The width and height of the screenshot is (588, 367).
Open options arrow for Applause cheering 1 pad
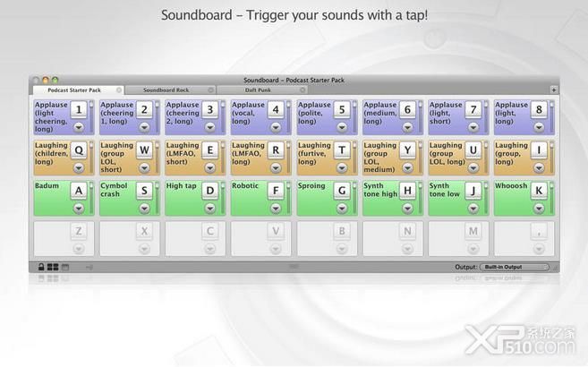pos(144,127)
